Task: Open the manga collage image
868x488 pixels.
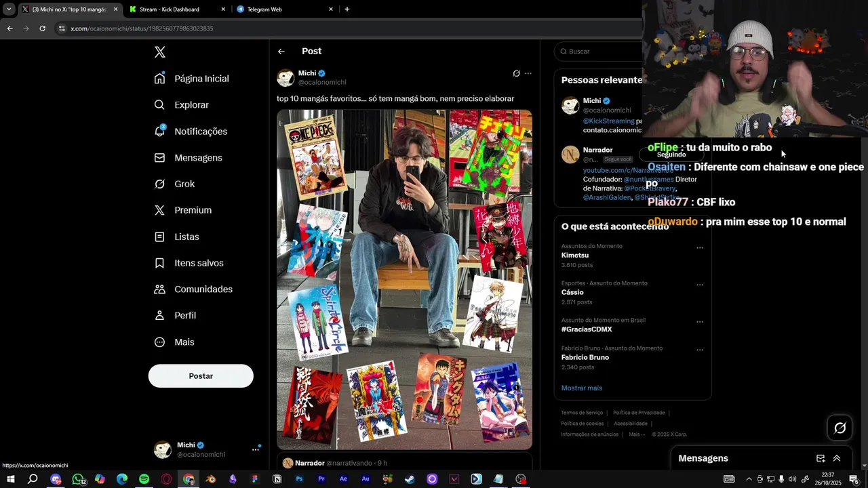Action: 404,280
